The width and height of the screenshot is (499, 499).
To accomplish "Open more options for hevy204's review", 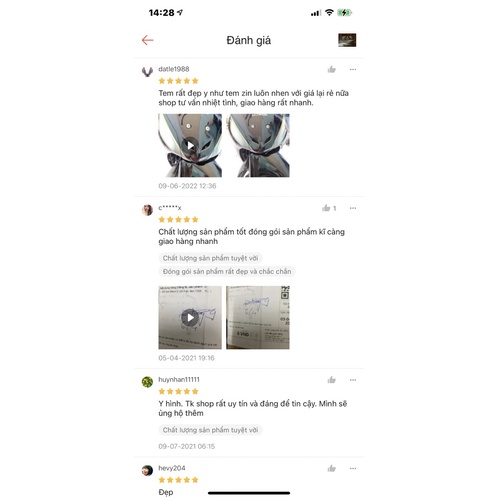I will (353, 468).
